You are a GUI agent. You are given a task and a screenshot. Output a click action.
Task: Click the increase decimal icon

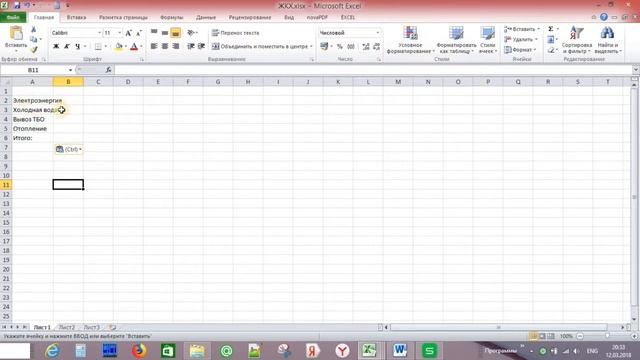click(366, 47)
